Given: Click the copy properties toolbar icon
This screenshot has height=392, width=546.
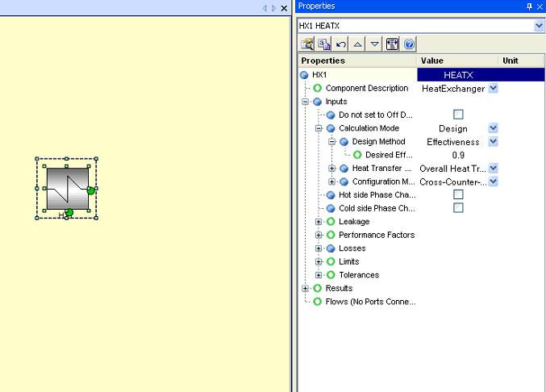Looking at the screenshot, I should [x=324, y=44].
